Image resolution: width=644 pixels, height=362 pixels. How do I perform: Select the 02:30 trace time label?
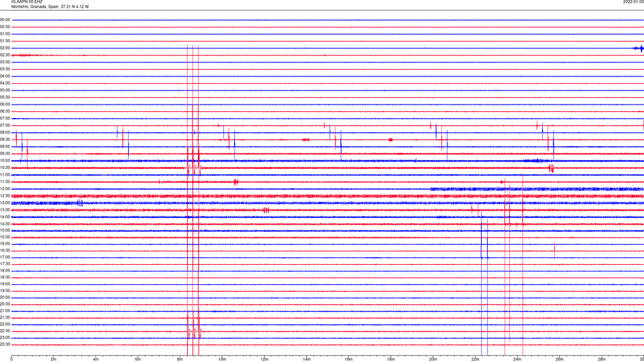(x=5, y=55)
